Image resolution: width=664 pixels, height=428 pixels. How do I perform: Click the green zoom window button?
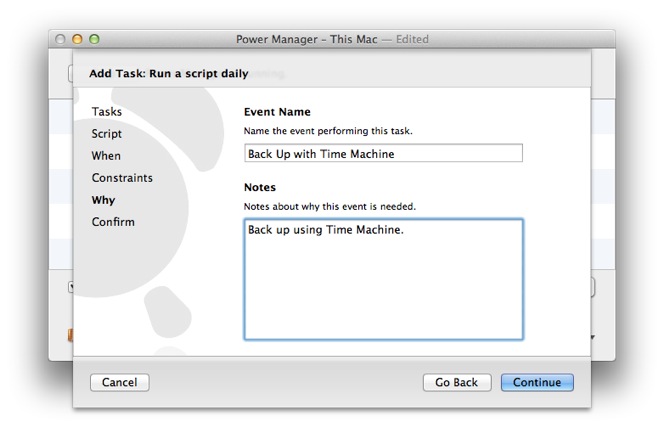(94, 39)
